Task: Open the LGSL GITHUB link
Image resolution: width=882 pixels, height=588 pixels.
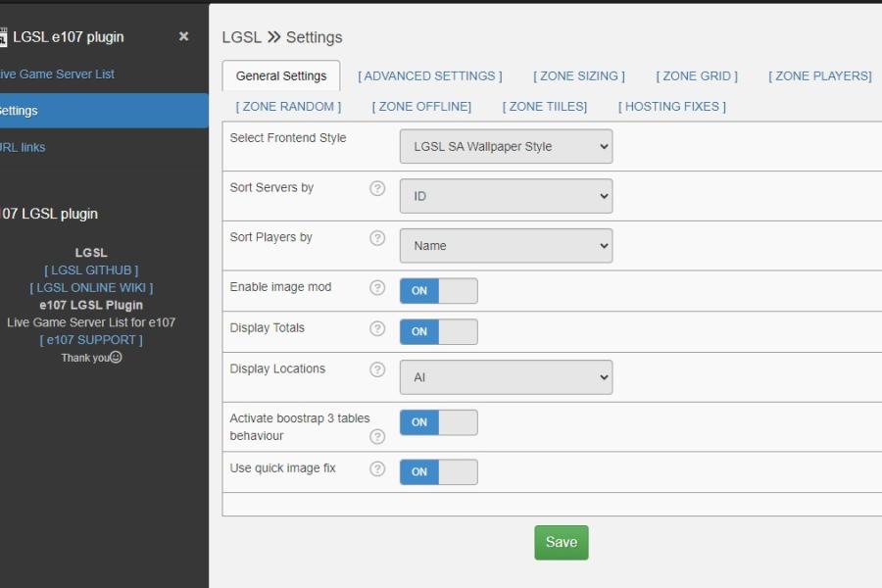Action: pyautogui.click(x=91, y=270)
